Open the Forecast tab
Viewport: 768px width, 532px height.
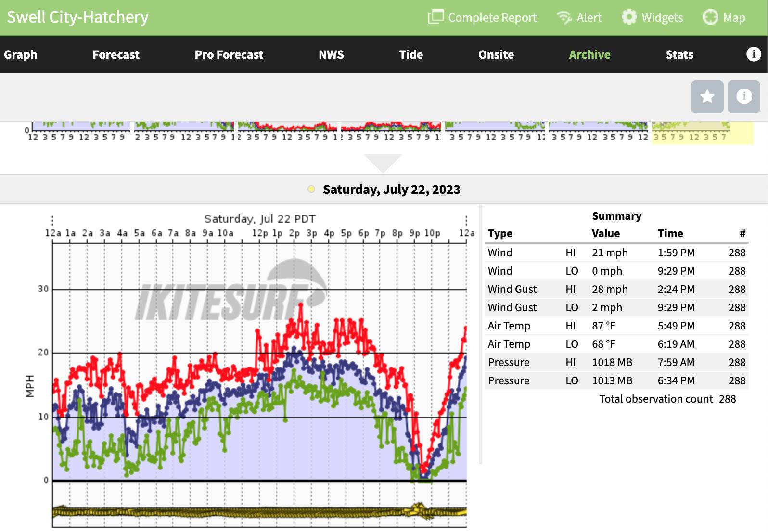click(x=116, y=54)
